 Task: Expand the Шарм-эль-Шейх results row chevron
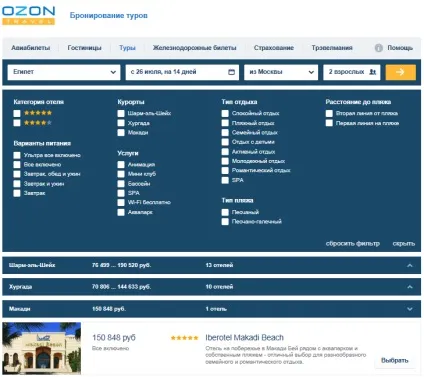tap(410, 265)
